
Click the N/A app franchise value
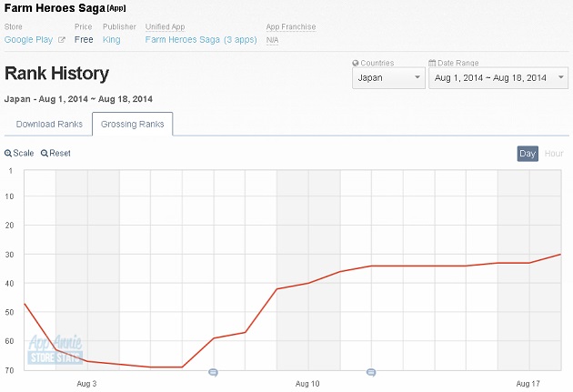coord(272,40)
